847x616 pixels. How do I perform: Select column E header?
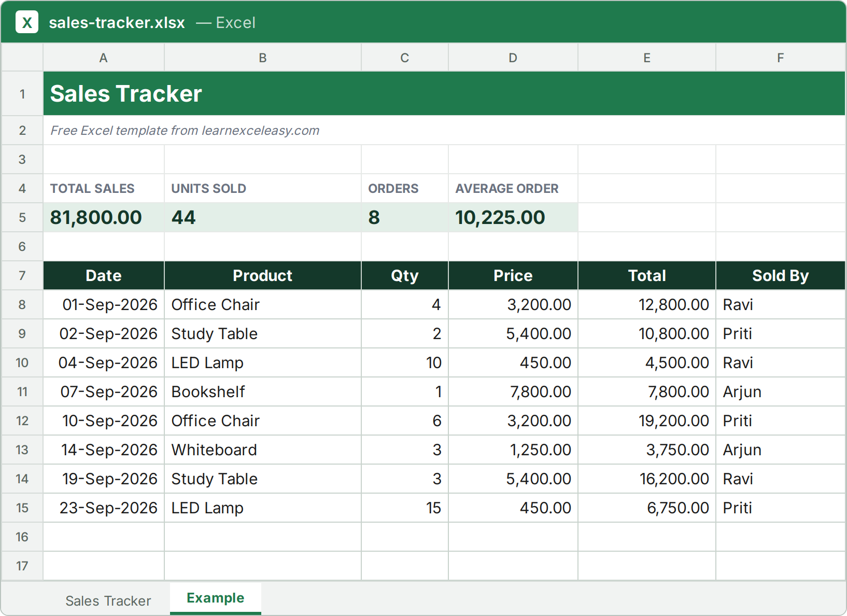pyautogui.click(x=647, y=58)
